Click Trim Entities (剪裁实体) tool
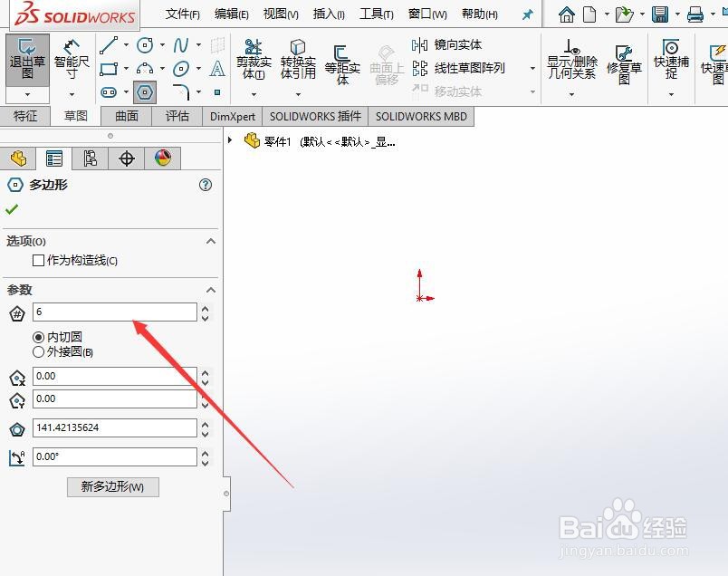The height and width of the screenshot is (576, 728). point(254,60)
